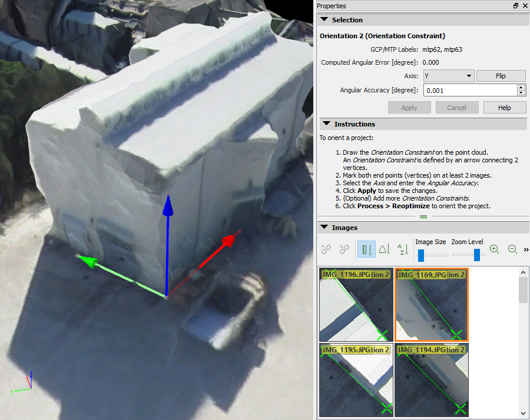Screen dimensions: 530x420
Task: Toggle the highlighted ruler sort mode
Action: pyautogui.click(x=366, y=249)
